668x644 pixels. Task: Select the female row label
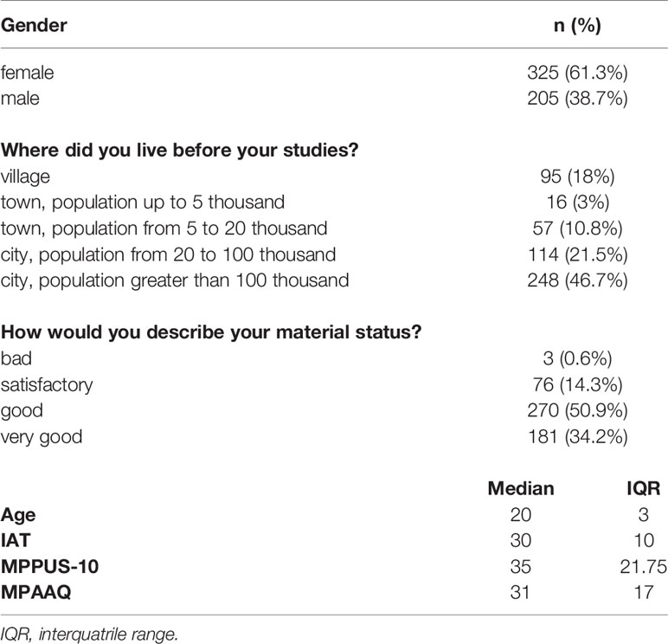click(x=28, y=73)
